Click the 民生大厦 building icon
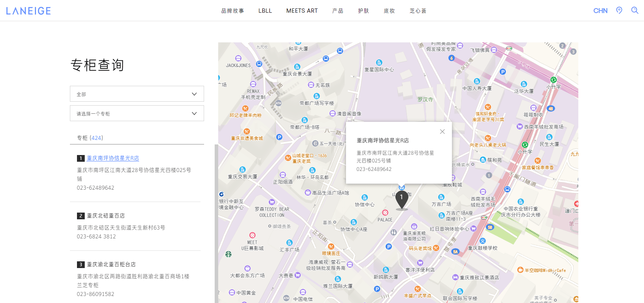Screen dimensions: 644x303 pyautogui.click(x=549, y=137)
